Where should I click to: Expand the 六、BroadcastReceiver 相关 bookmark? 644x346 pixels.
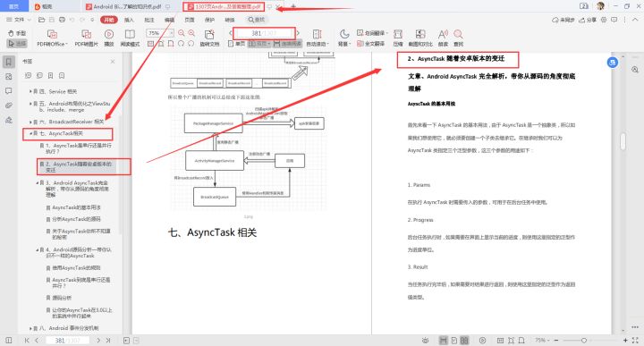pos(30,122)
